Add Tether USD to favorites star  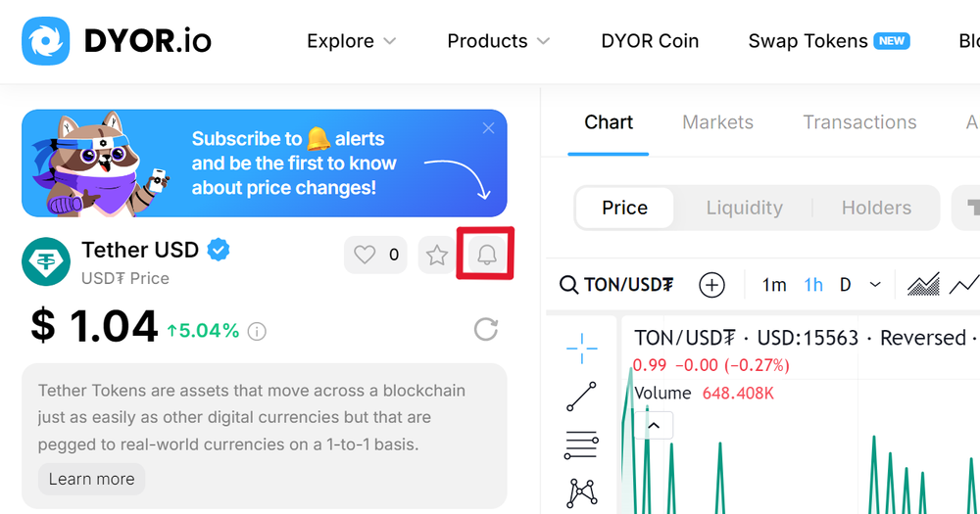click(x=437, y=255)
